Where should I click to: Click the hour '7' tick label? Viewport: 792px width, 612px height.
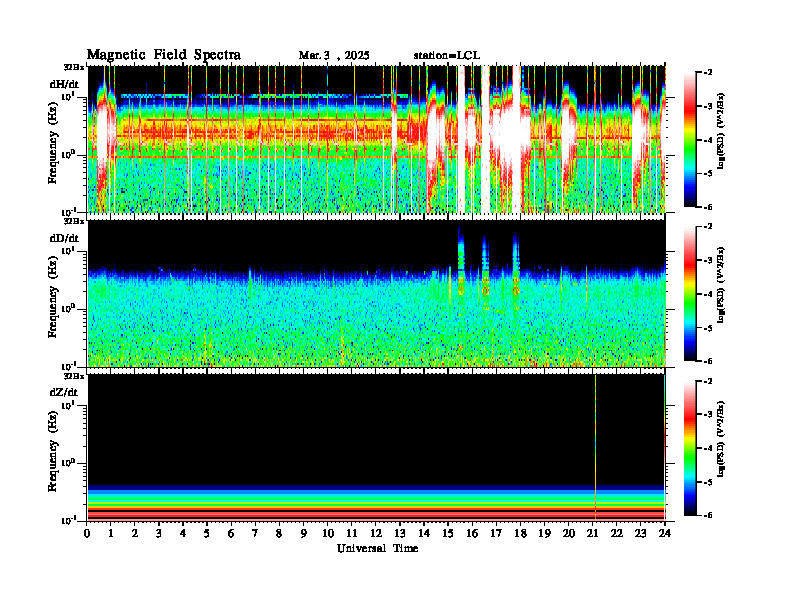point(255,534)
